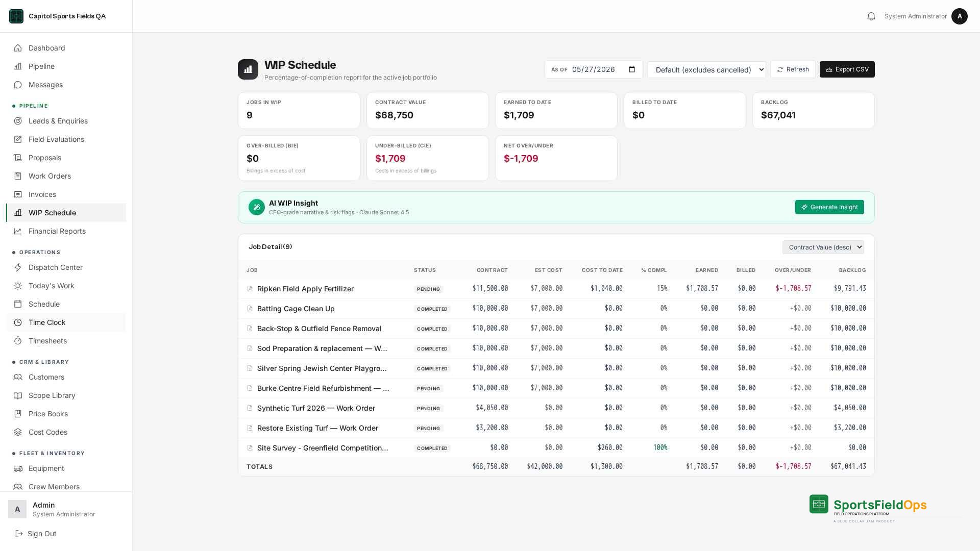Click the Timesheets stopwatch icon
The image size is (980, 551).
(x=18, y=341)
